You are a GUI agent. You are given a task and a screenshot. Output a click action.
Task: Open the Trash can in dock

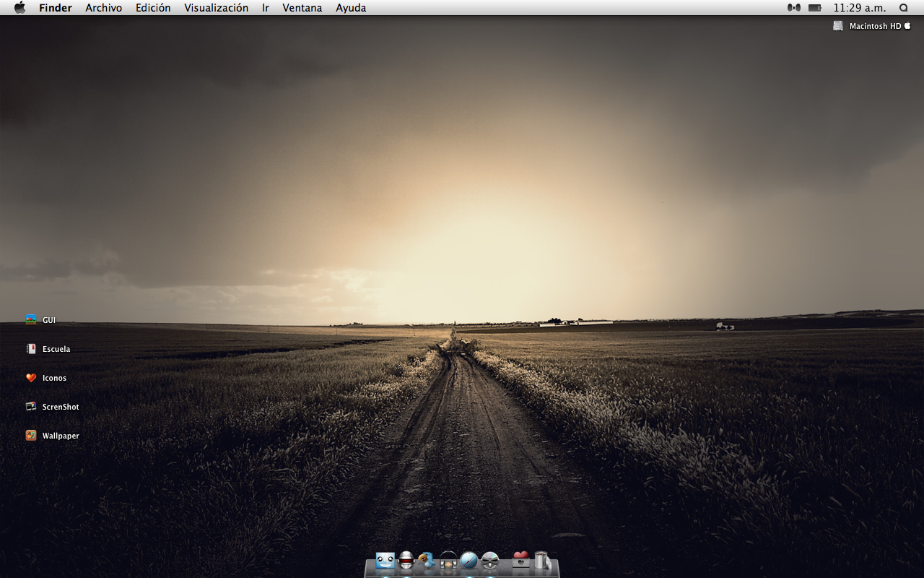coord(542,561)
